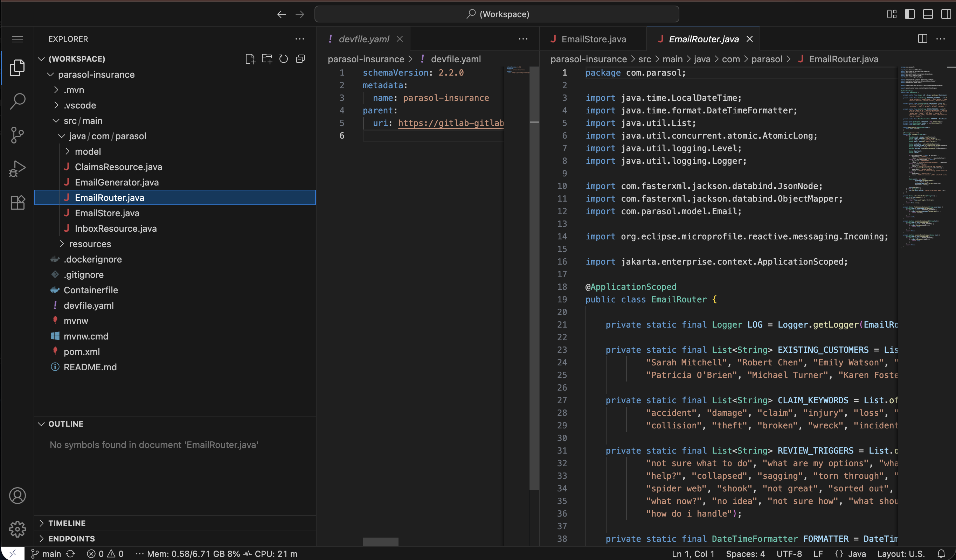This screenshot has height=560, width=956.
Task: Click main branch in status bar
Action: (46, 554)
